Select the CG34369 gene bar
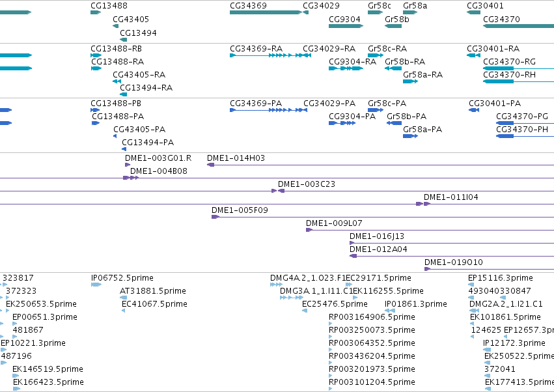The height and width of the screenshot is (392, 554). click(266, 12)
